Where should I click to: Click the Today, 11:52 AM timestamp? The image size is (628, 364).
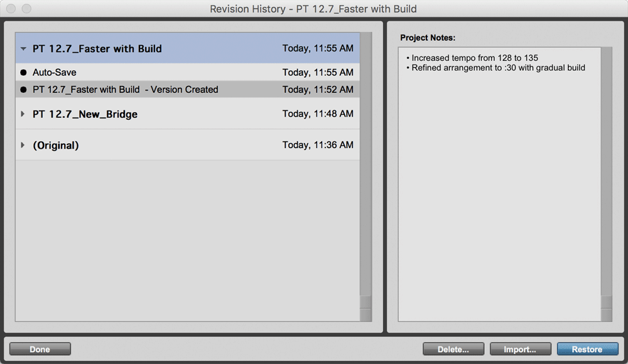coord(318,90)
